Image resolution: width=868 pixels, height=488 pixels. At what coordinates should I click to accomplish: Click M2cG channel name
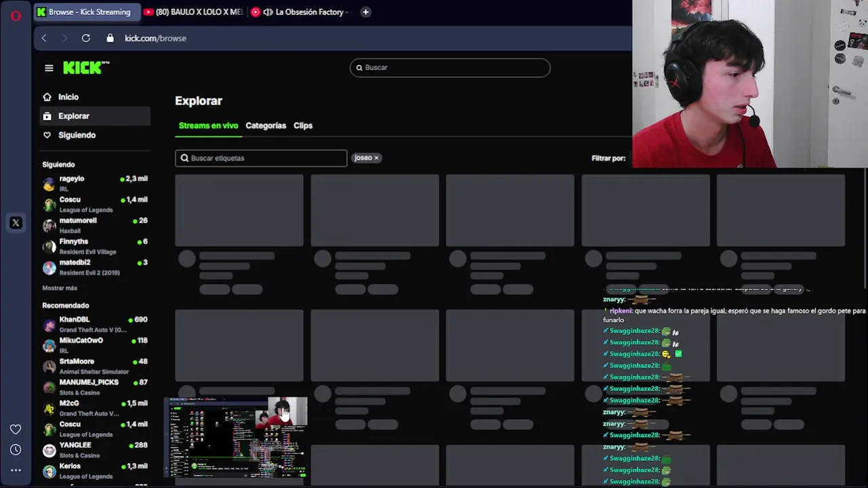69,403
